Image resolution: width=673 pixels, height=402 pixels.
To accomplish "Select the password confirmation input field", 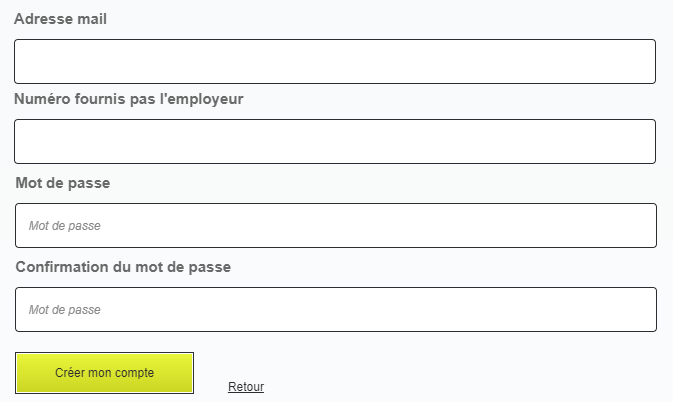I will (x=335, y=309).
